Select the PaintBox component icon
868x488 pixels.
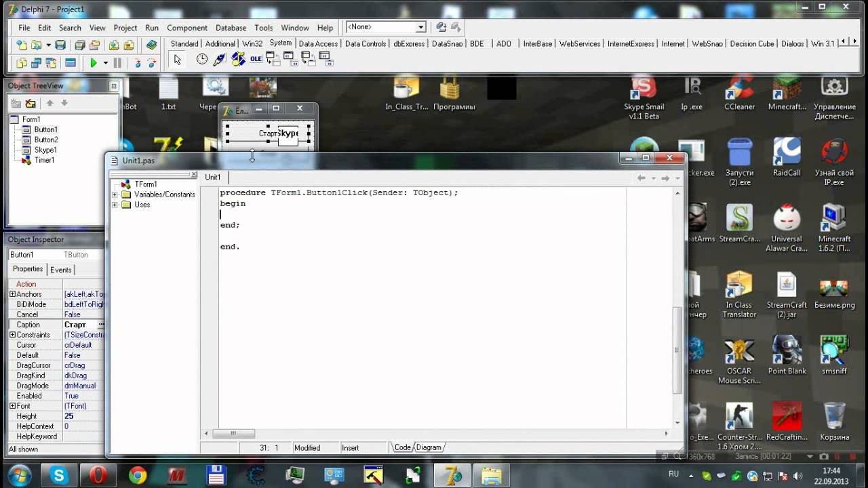pos(220,60)
